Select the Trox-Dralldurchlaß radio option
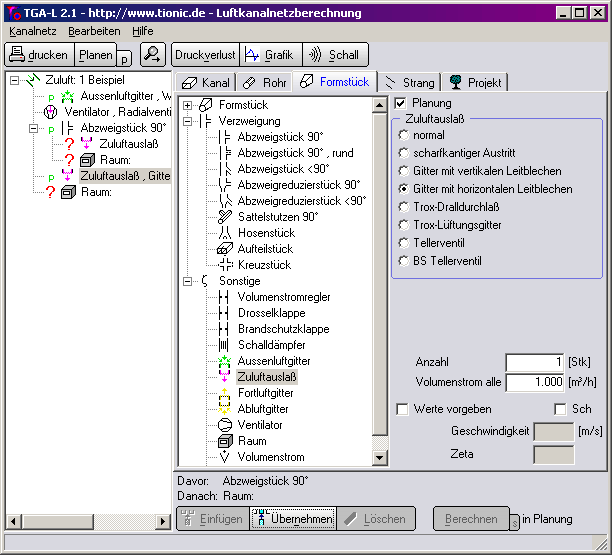The height and width of the screenshot is (555, 612). point(404,207)
